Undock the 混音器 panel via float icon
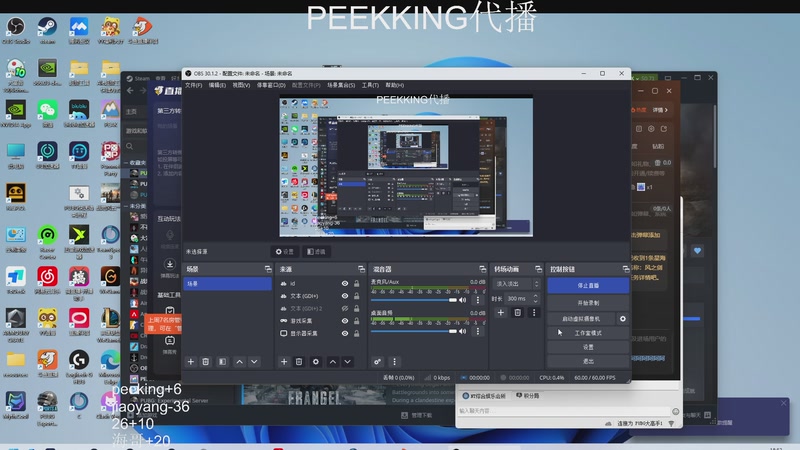 (483, 269)
